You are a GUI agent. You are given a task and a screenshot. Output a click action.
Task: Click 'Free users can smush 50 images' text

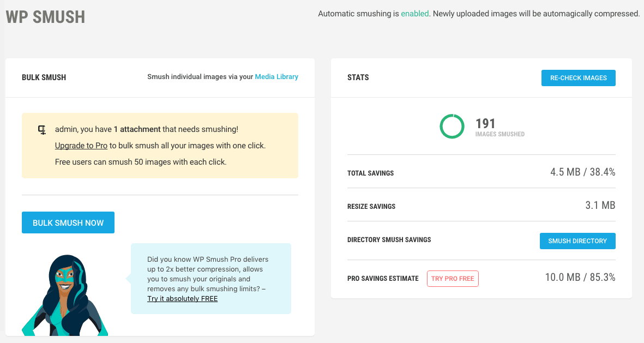pos(141,163)
